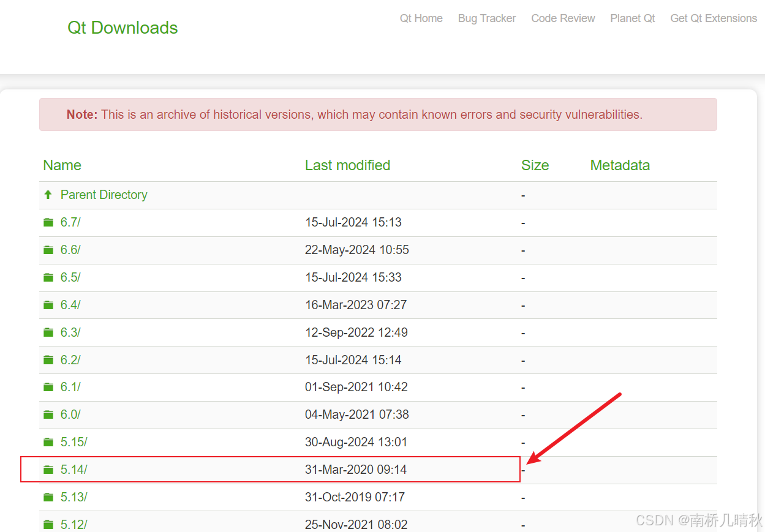This screenshot has height=532, width=765.
Task: Click the folder icon beside 6.4/
Action: click(x=48, y=305)
